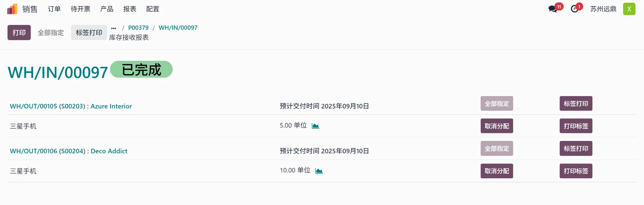
Task: Click the purple 打印 button
Action: 19,33
